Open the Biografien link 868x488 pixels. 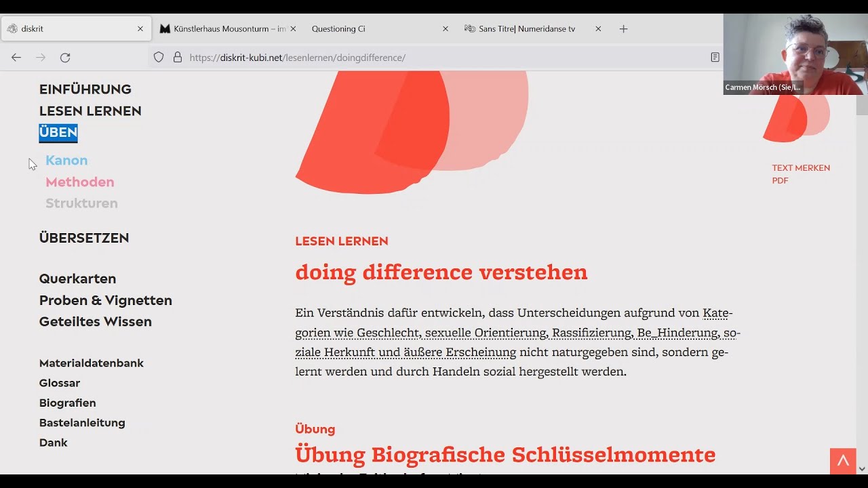click(68, 403)
